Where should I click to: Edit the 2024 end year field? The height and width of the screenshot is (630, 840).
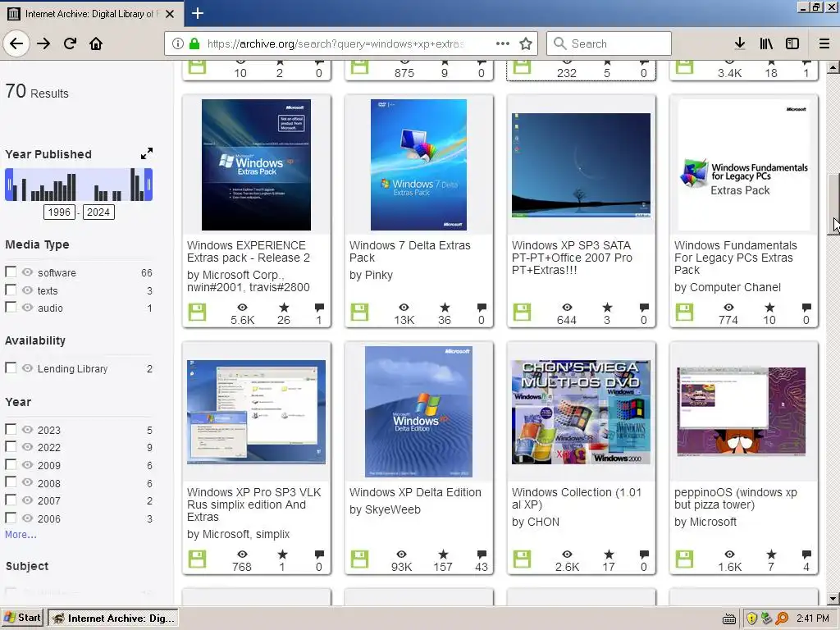(x=98, y=212)
